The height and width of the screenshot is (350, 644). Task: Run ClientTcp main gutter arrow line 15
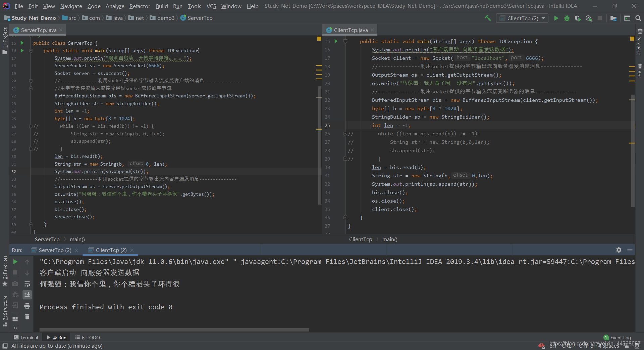(x=336, y=41)
